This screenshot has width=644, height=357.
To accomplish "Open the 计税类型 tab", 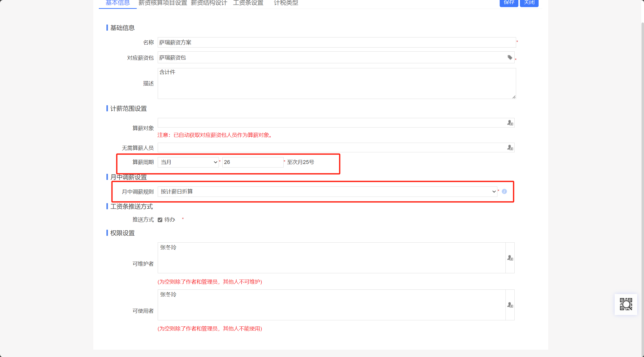I will pyautogui.click(x=286, y=3).
